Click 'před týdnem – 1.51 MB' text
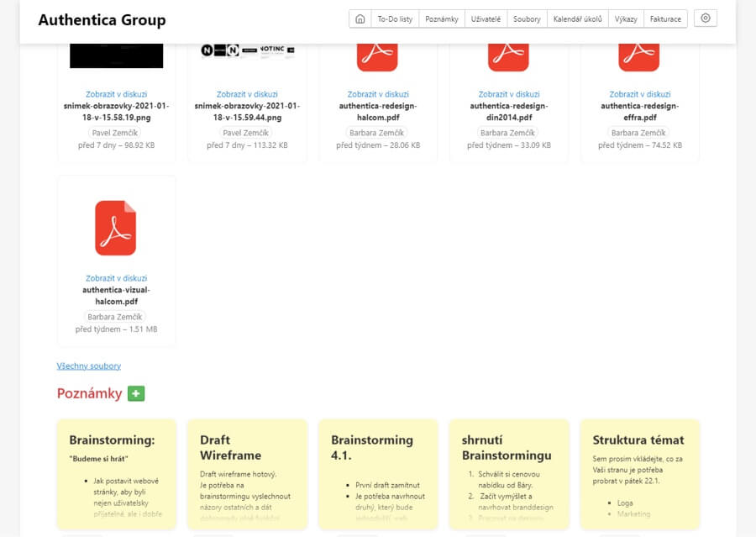The image size is (756, 537). click(116, 329)
